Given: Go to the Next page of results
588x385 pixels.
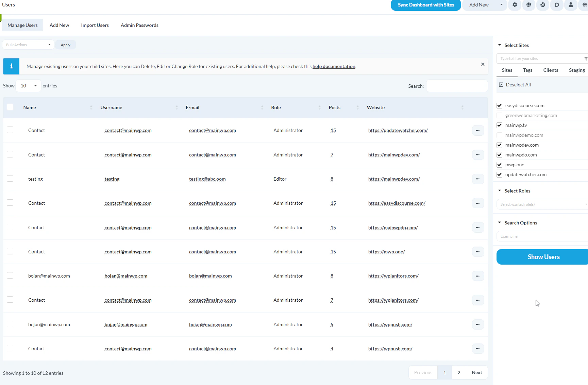Looking at the screenshot, I should 477,373.
